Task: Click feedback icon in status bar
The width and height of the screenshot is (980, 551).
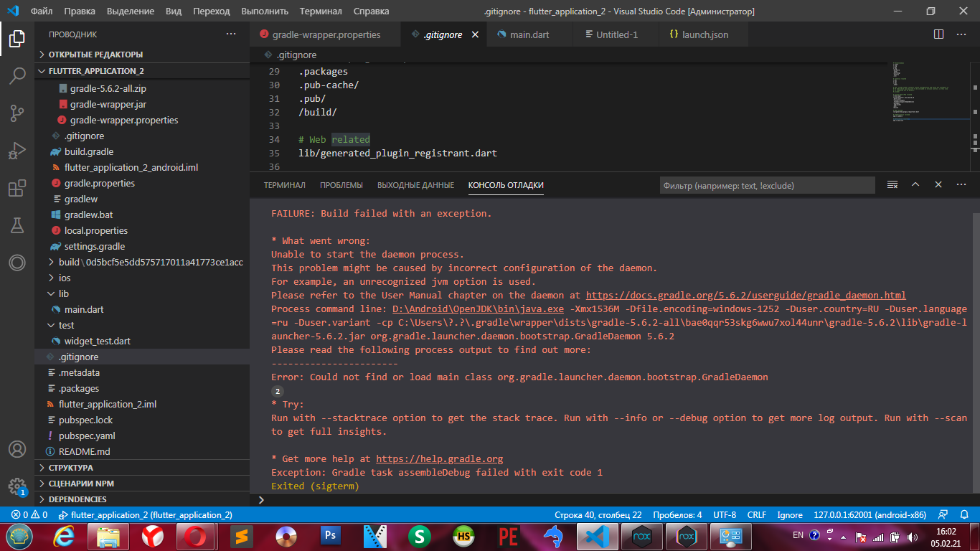Action: [945, 515]
